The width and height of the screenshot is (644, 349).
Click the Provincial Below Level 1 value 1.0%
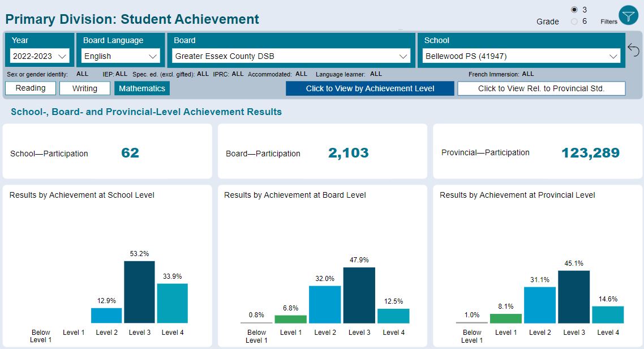point(472,315)
